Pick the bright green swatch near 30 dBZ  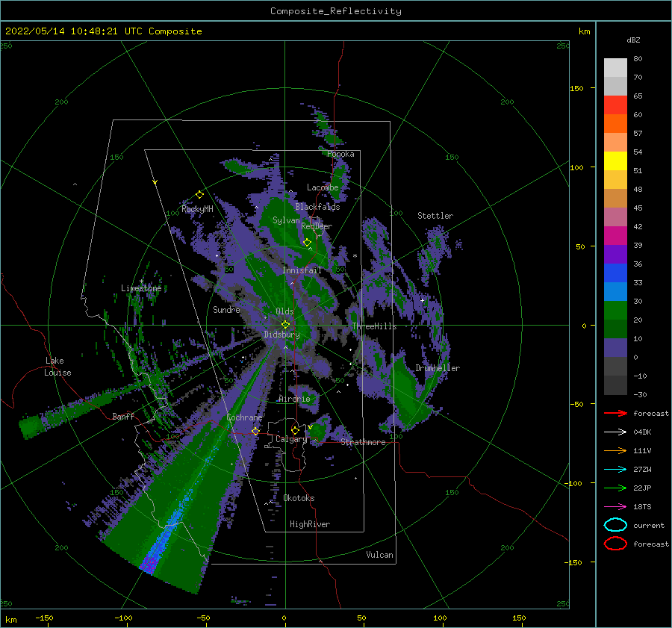point(615,310)
